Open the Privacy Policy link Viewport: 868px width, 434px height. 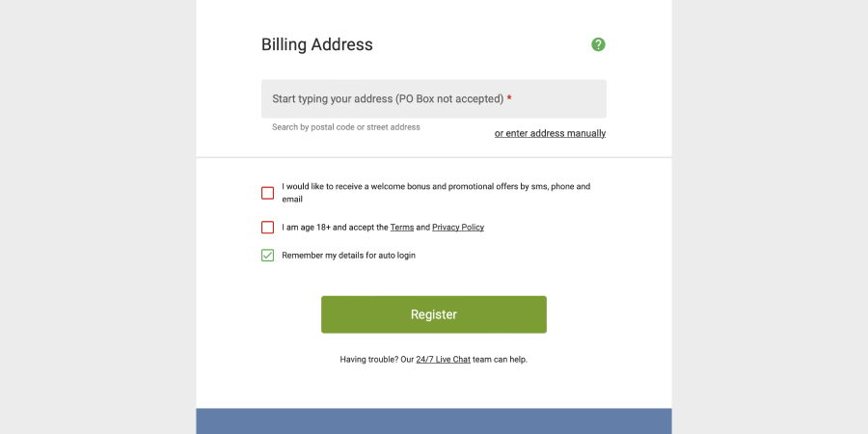coord(458,227)
